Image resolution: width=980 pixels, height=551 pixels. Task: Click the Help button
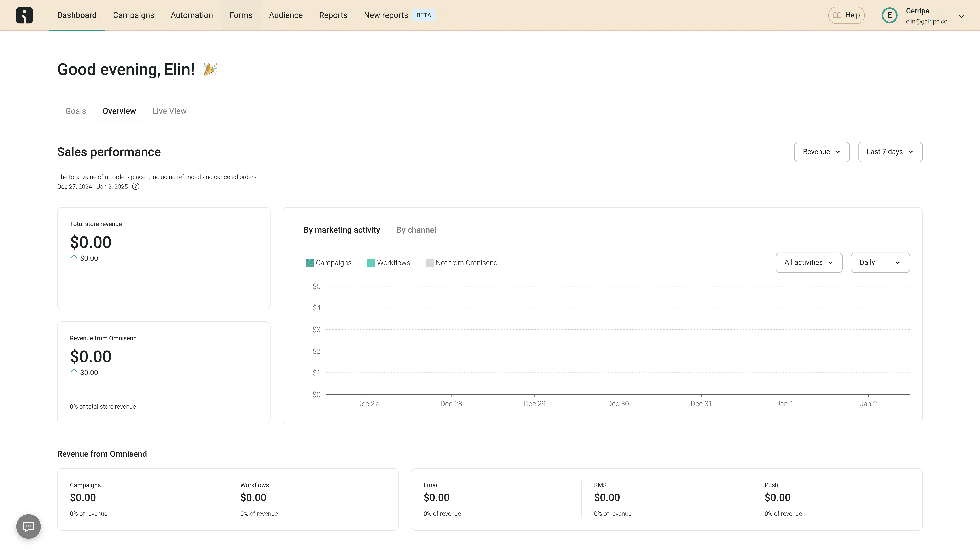[x=847, y=15]
